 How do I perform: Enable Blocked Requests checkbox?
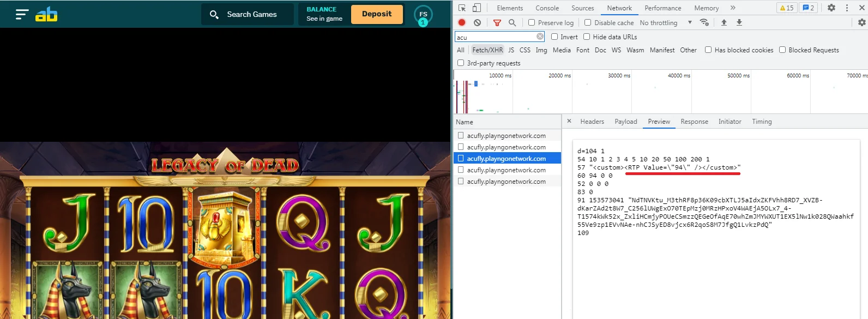coord(782,50)
